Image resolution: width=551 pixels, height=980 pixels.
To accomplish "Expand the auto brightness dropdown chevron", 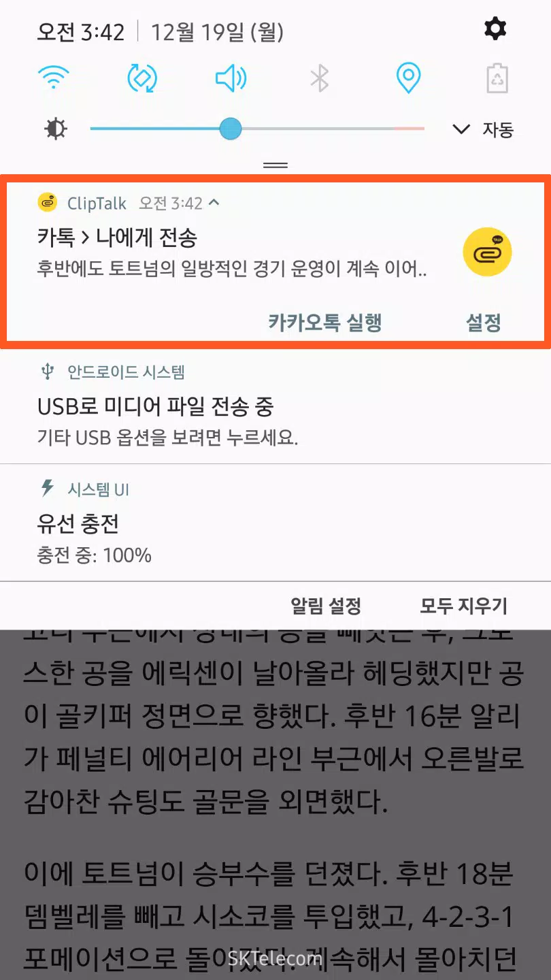I will (x=461, y=129).
